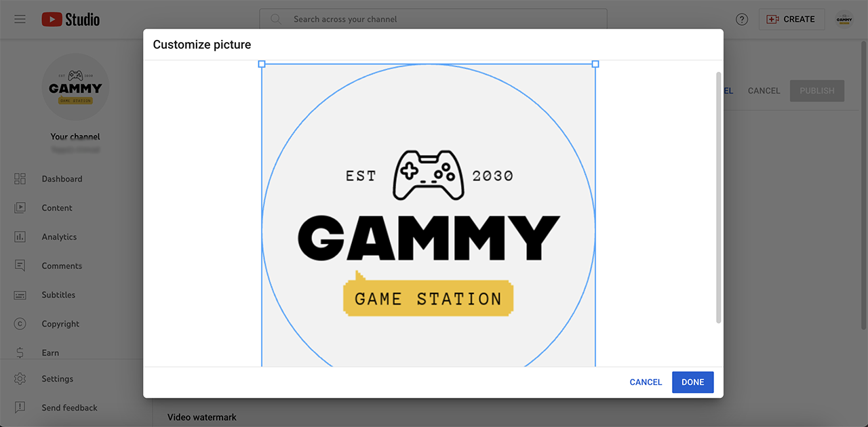Click DONE in Customize picture dialog
The height and width of the screenshot is (427, 868).
pos(692,382)
